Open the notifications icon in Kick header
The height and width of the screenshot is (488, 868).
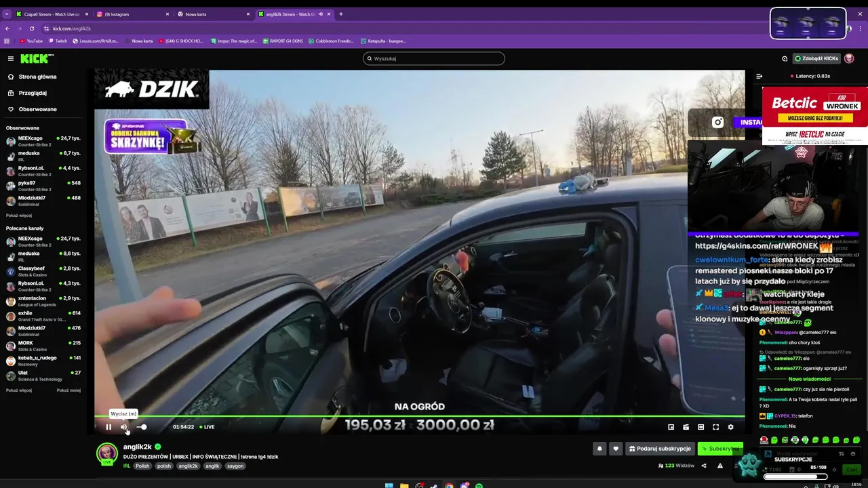pyautogui.click(x=785, y=58)
